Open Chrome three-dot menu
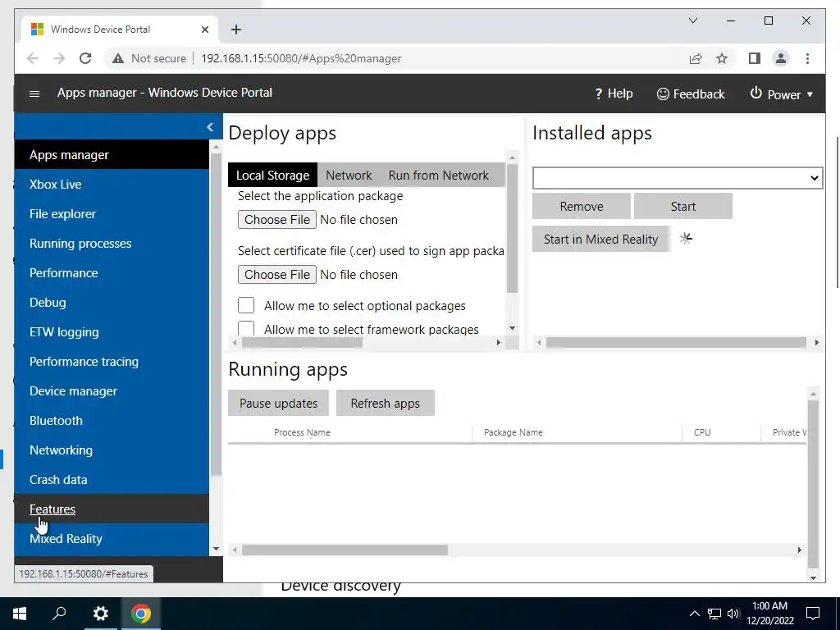 coord(807,58)
